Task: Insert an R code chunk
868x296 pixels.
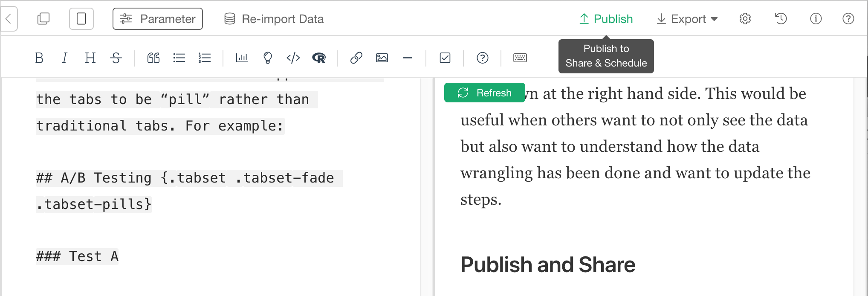Action: click(319, 58)
